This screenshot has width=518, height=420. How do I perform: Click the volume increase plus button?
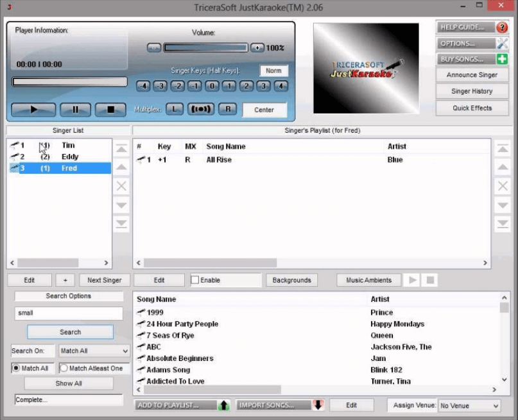[x=257, y=47]
